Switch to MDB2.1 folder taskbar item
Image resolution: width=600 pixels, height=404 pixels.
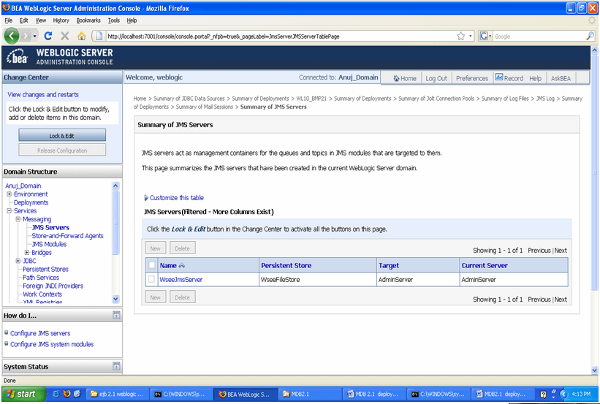pyautogui.click(x=310, y=394)
